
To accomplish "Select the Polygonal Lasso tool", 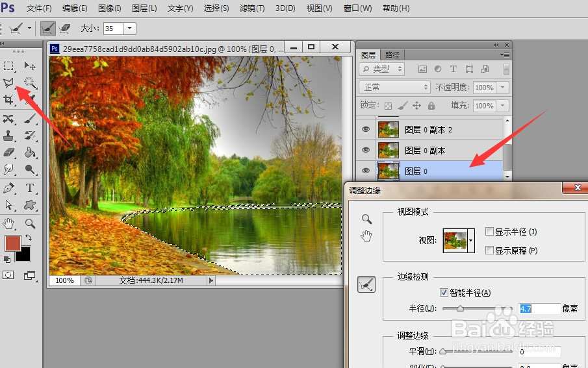I will 8,83.
